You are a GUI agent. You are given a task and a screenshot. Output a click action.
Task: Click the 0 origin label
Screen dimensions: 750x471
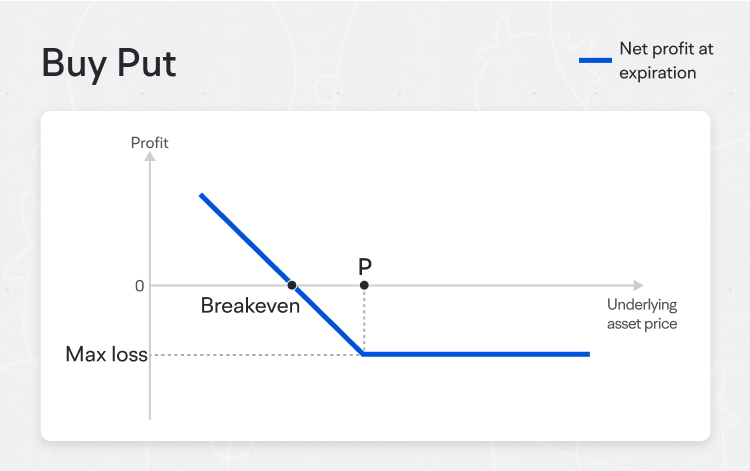139,286
